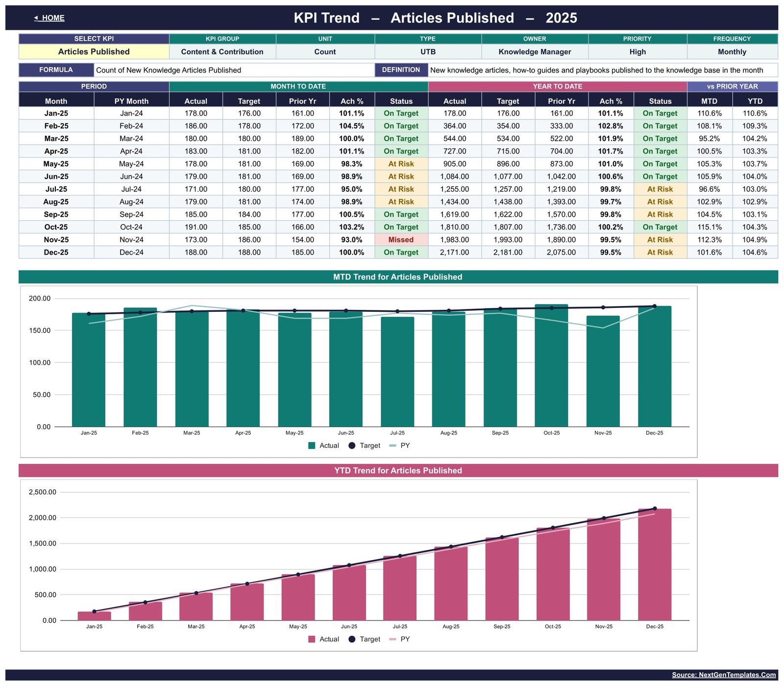This screenshot has height=686, width=784.
Task: Click the UTB type value
Action: pos(428,51)
